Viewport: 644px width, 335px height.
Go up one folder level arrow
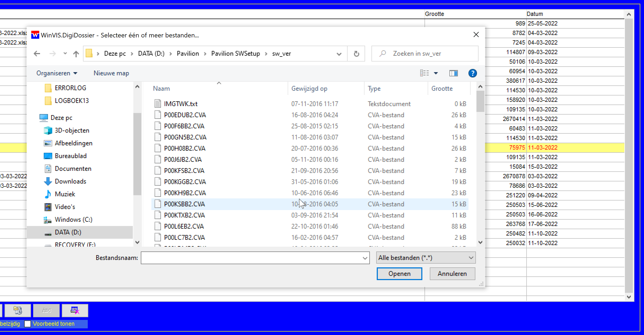point(76,54)
